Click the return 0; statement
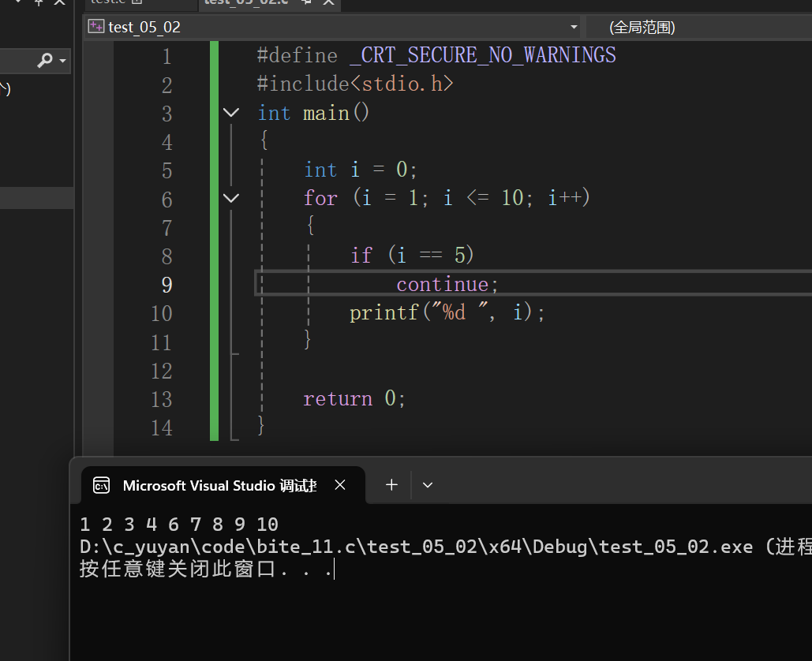 click(354, 398)
